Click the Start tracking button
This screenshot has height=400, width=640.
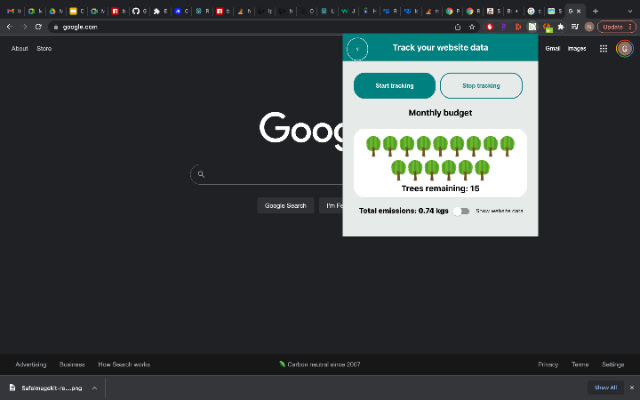pos(394,86)
